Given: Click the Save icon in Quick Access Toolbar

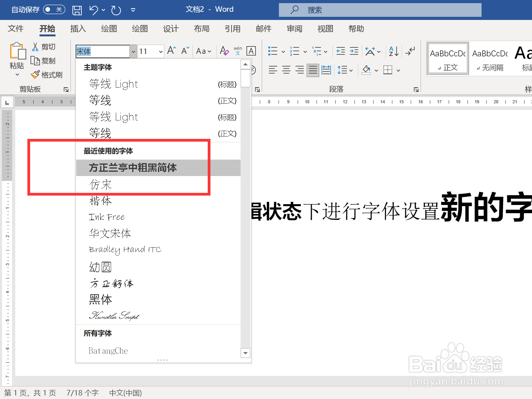Looking at the screenshot, I should 77,10.
